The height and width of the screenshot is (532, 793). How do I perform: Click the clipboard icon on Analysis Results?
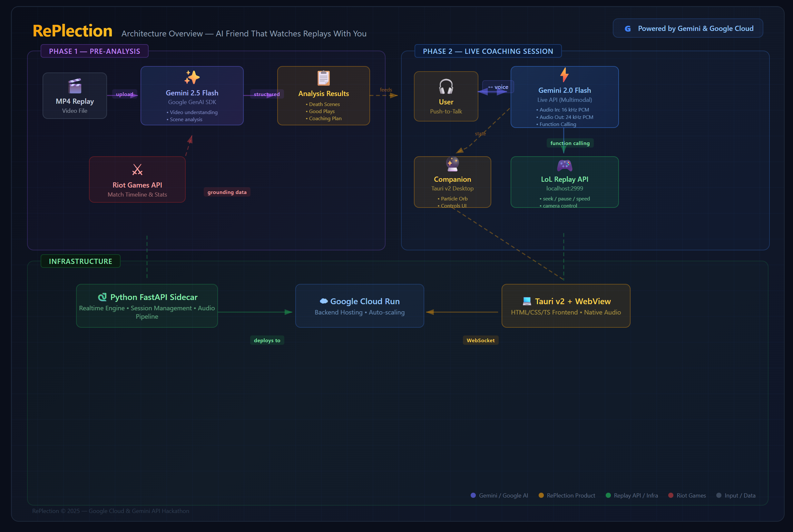[x=323, y=78]
